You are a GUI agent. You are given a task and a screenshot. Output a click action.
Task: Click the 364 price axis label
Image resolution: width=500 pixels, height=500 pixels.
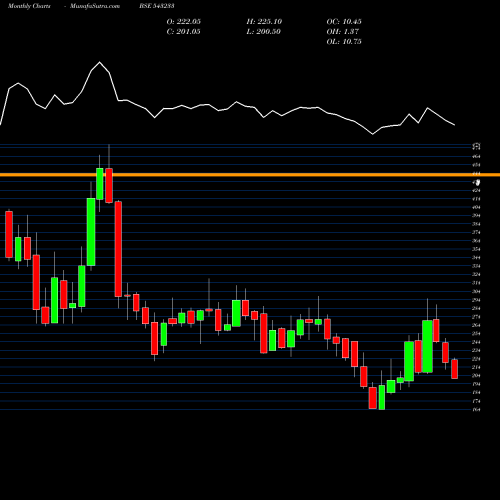pos(477,241)
